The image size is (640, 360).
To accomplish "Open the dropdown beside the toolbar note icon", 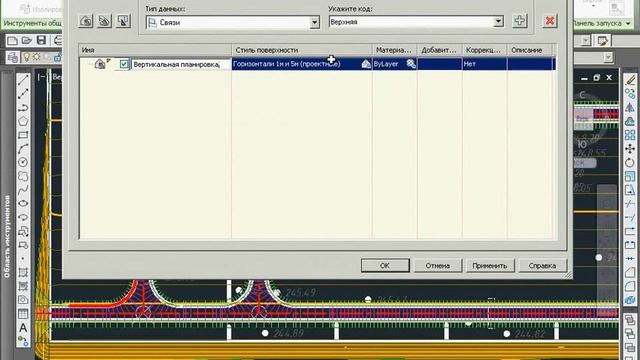I will coord(586,40).
